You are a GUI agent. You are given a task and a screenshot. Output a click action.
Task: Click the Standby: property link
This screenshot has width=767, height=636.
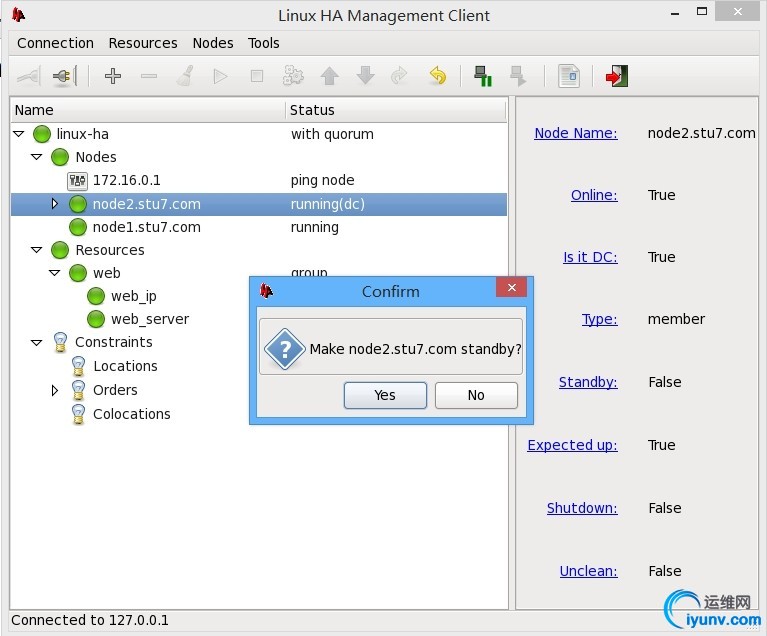588,382
